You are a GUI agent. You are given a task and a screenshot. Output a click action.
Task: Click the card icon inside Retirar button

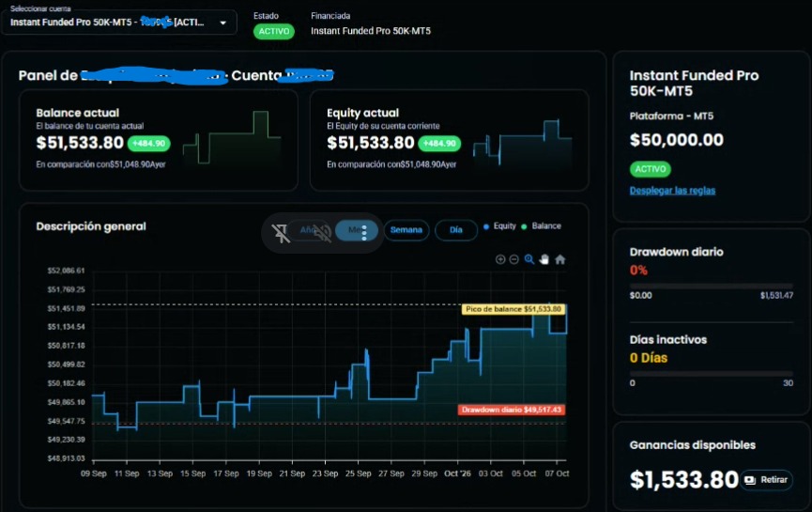click(750, 480)
